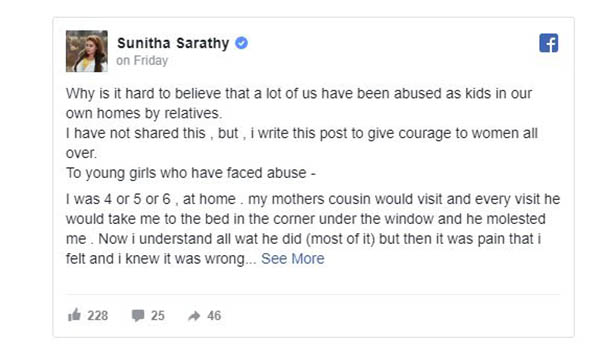Open the "on Friday" timestamp link

(142, 60)
